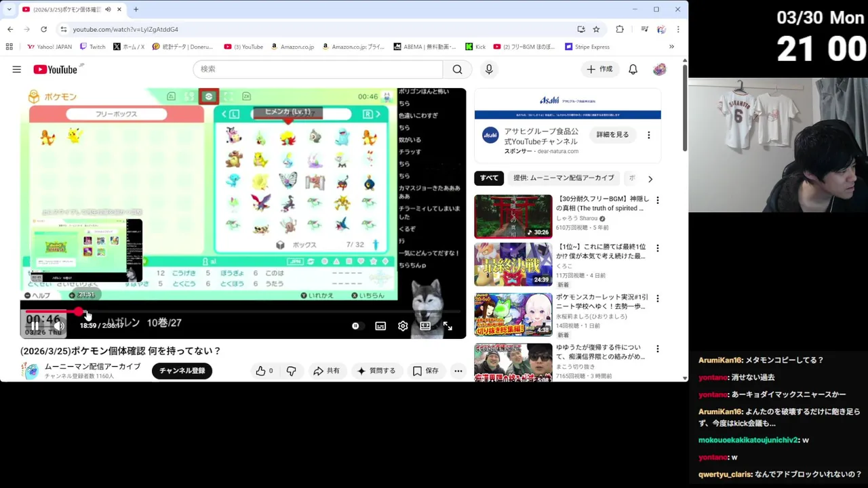Open the tab search dropdown arrow

pyautogui.click(x=9, y=9)
